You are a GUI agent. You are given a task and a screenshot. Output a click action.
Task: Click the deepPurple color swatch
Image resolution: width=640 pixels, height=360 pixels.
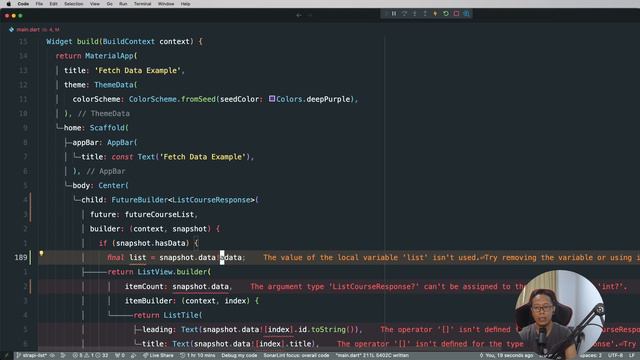point(272,99)
